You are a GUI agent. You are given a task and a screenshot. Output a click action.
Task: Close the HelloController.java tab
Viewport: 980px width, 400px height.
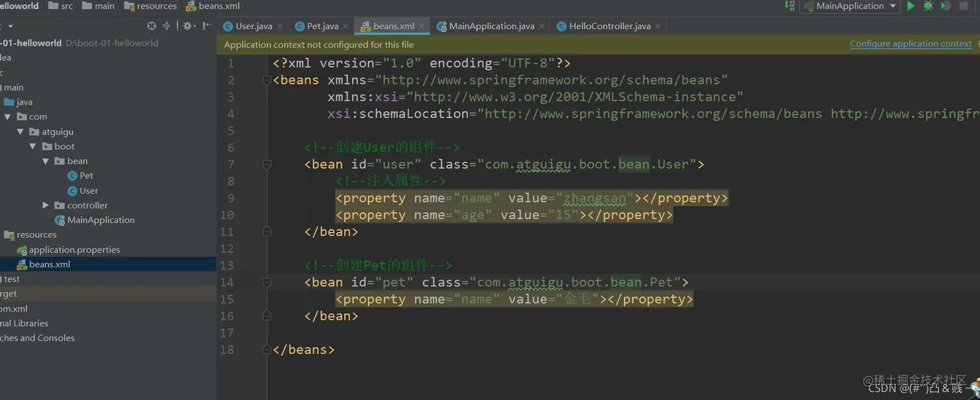658,27
